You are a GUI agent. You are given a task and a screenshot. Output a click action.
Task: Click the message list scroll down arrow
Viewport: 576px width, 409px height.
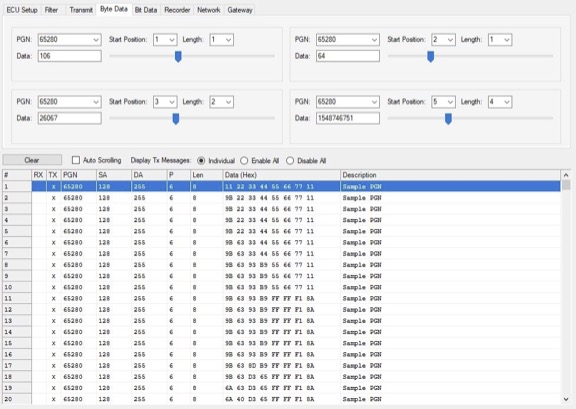(566, 399)
